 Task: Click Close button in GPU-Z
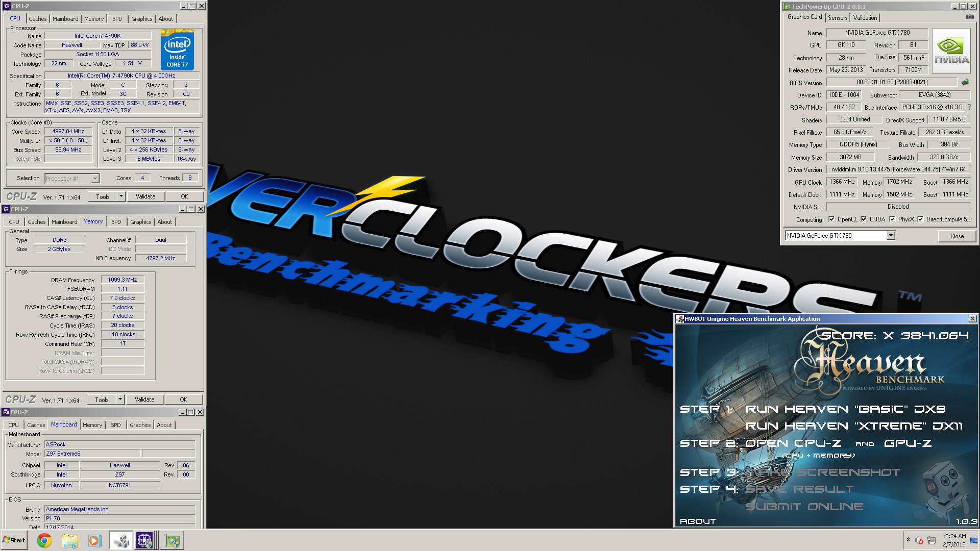click(x=957, y=236)
